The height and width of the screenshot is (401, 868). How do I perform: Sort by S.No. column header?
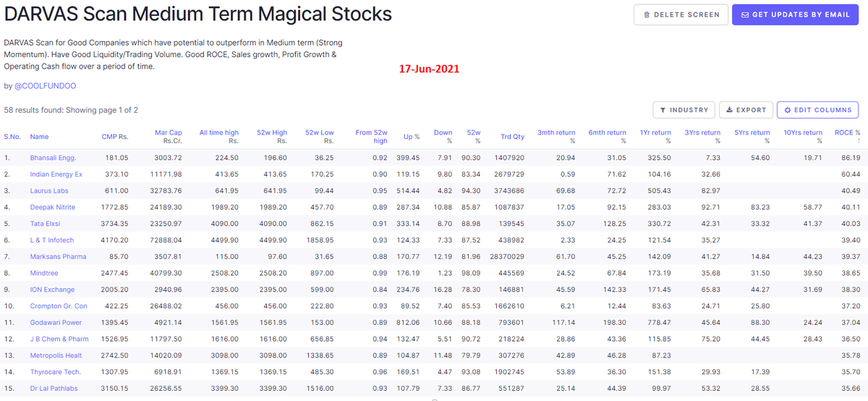[x=12, y=137]
